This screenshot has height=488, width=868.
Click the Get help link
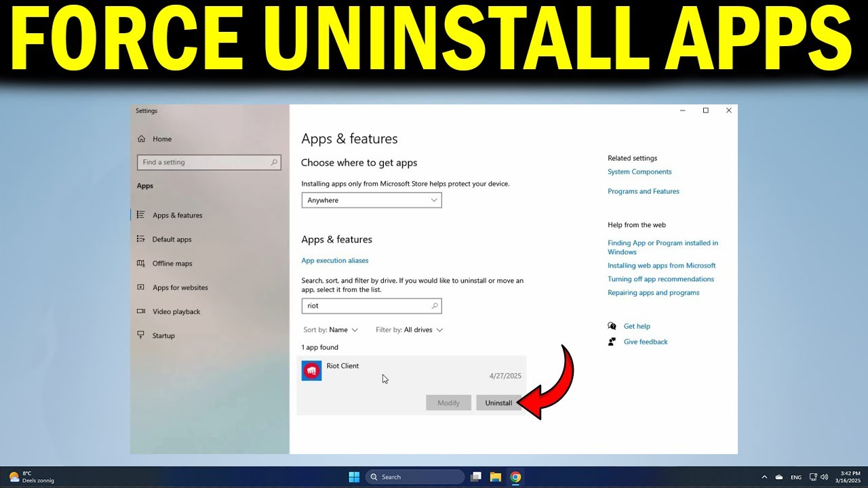[x=637, y=326]
